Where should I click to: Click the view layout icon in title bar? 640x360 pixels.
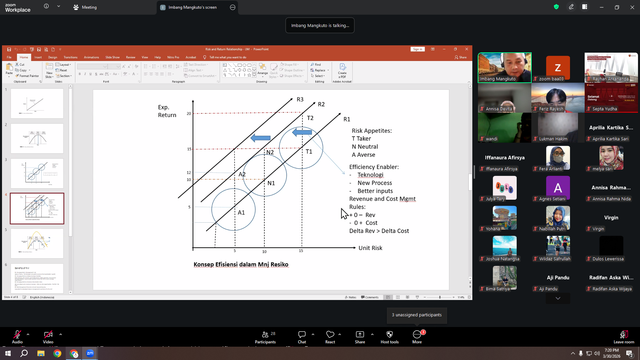click(584, 7)
